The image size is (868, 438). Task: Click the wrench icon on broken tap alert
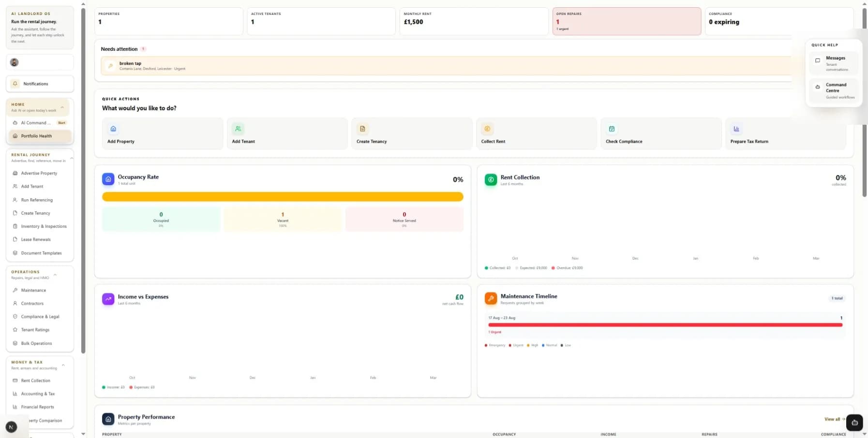click(x=111, y=66)
